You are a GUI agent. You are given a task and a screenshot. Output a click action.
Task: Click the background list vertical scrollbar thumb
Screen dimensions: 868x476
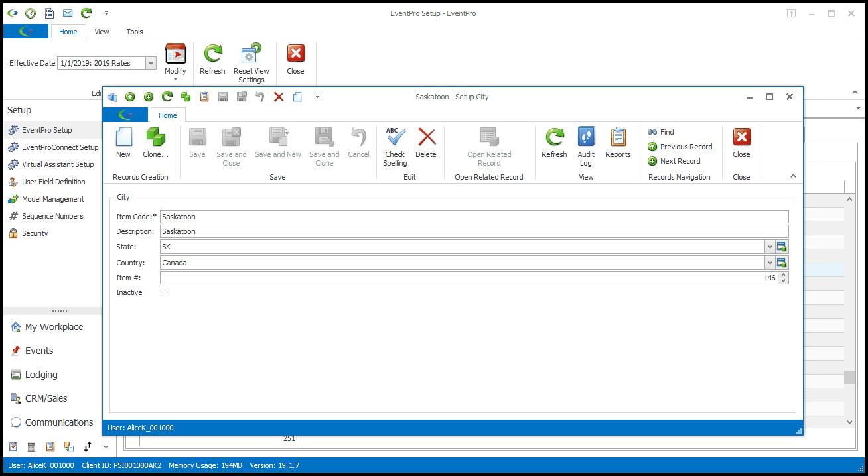850,377
